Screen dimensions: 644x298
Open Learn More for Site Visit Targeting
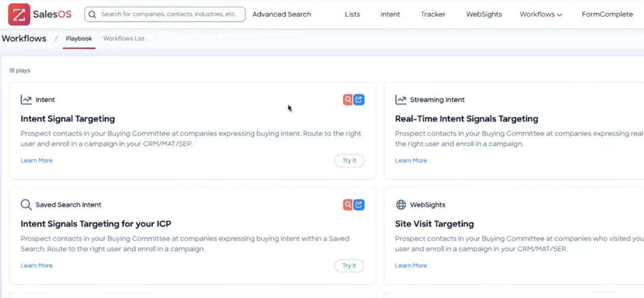click(x=411, y=266)
